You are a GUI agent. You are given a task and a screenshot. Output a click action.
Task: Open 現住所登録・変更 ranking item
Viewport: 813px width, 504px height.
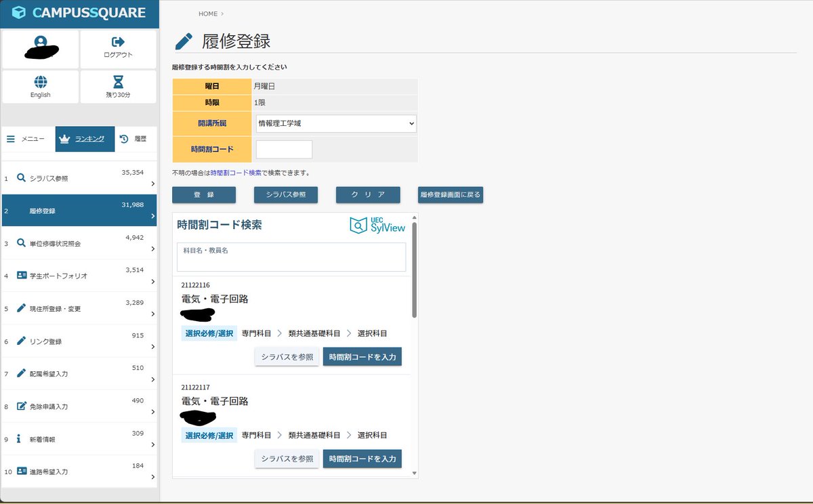(x=79, y=308)
